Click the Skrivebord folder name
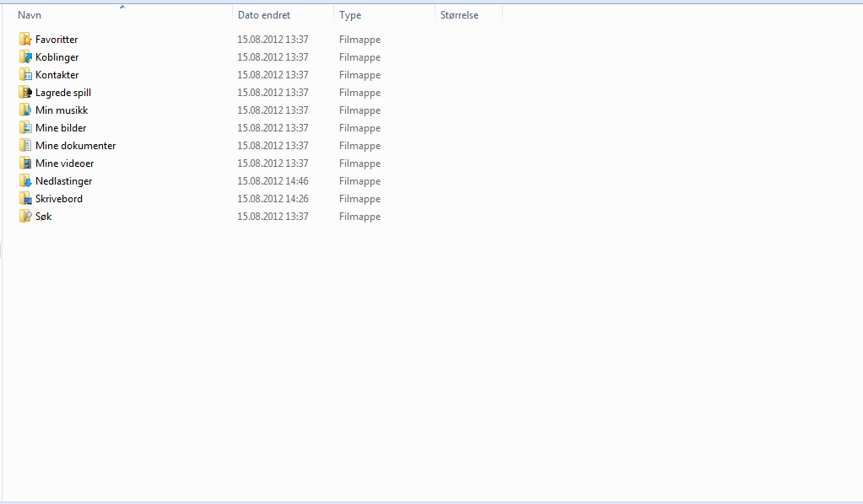Viewport: 863px width, 504px height. click(x=59, y=198)
